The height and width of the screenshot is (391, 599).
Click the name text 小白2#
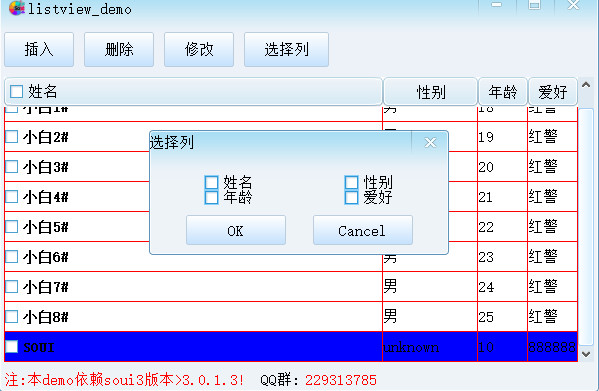coord(45,137)
